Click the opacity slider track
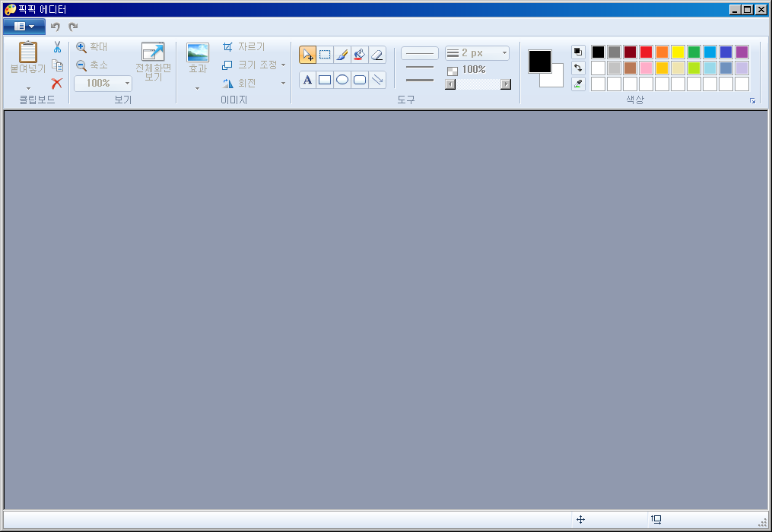Viewport: 772px width, 532px height. tap(478, 84)
